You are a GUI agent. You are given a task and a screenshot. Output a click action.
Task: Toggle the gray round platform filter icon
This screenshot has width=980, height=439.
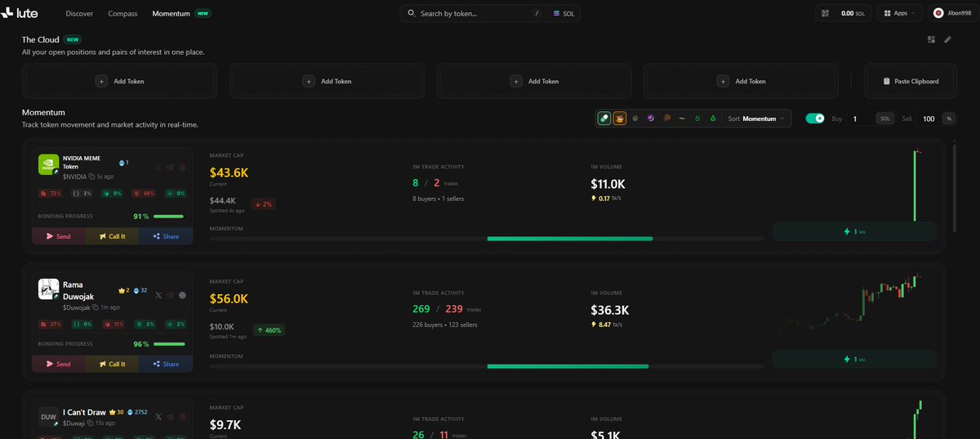[635, 119]
